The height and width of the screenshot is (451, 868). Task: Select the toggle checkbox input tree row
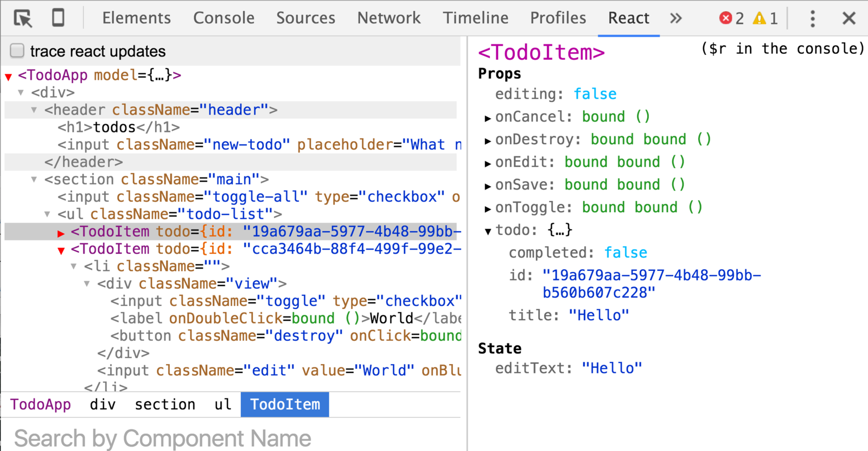pyautogui.click(x=231, y=301)
